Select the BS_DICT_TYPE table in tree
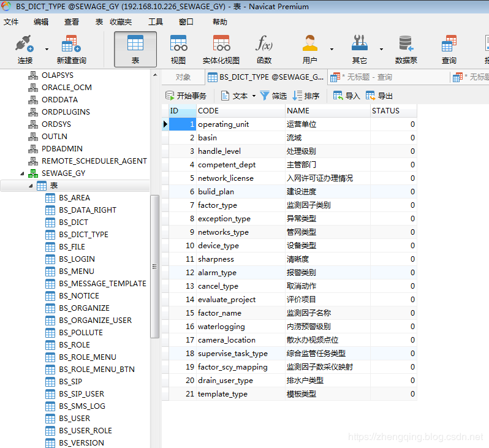This screenshot has height=448, width=489. pyautogui.click(x=83, y=234)
